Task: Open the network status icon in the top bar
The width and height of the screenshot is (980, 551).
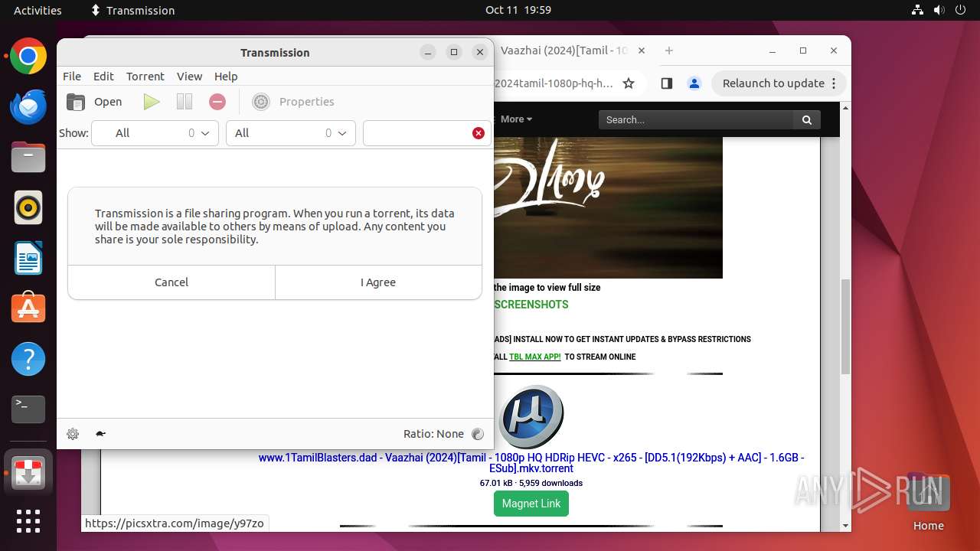Action: point(918,10)
